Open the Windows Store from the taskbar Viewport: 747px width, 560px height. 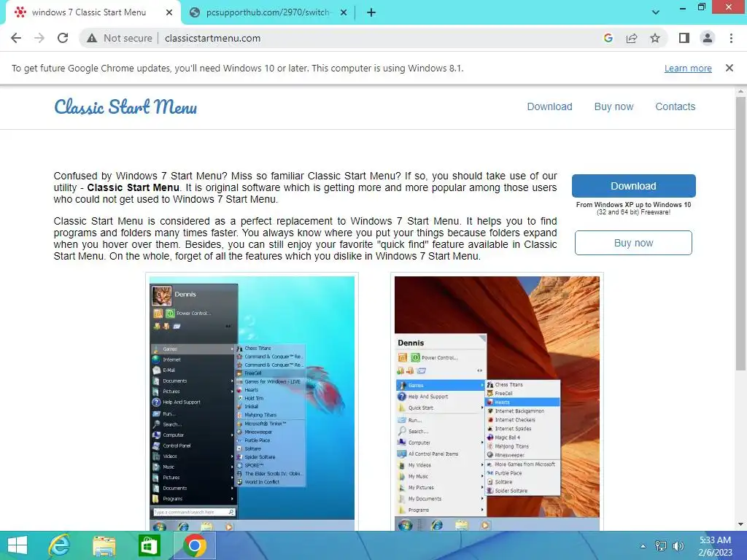click(x=149, y=545)
